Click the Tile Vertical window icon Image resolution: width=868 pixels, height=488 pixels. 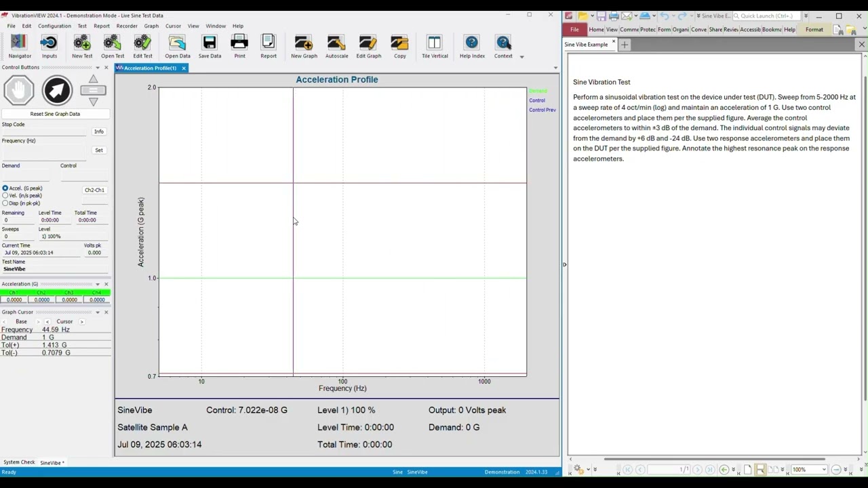tap(434, 47)
